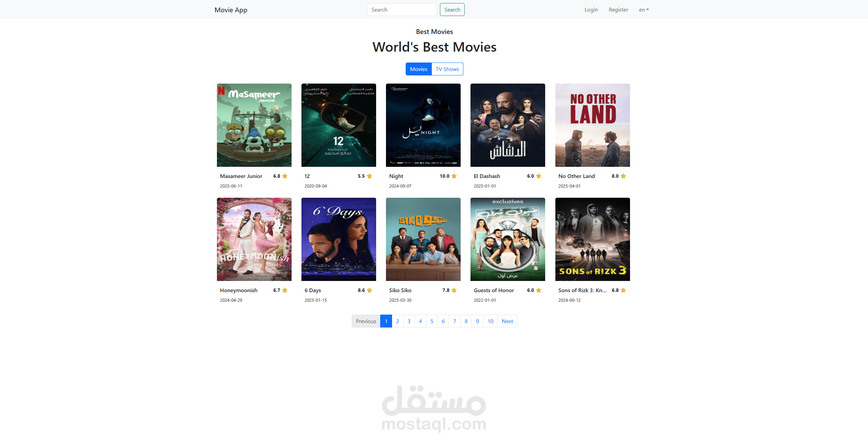Open the Register link
This screenshot has width=868, height=442.
[618, 10]
